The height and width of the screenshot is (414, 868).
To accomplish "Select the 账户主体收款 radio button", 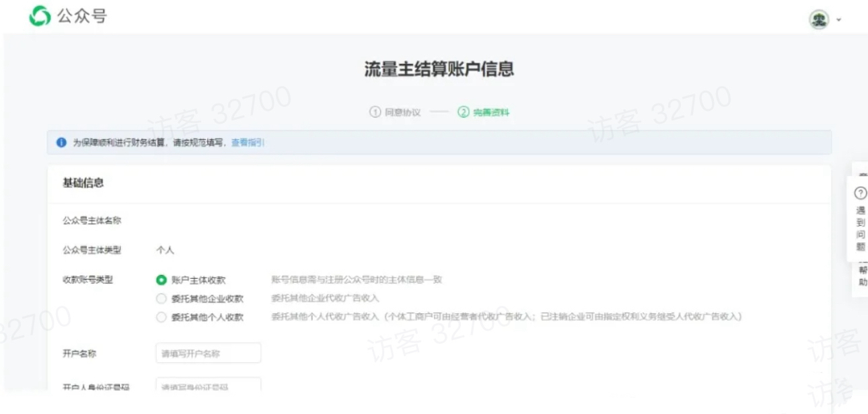I will click(163, 280).
